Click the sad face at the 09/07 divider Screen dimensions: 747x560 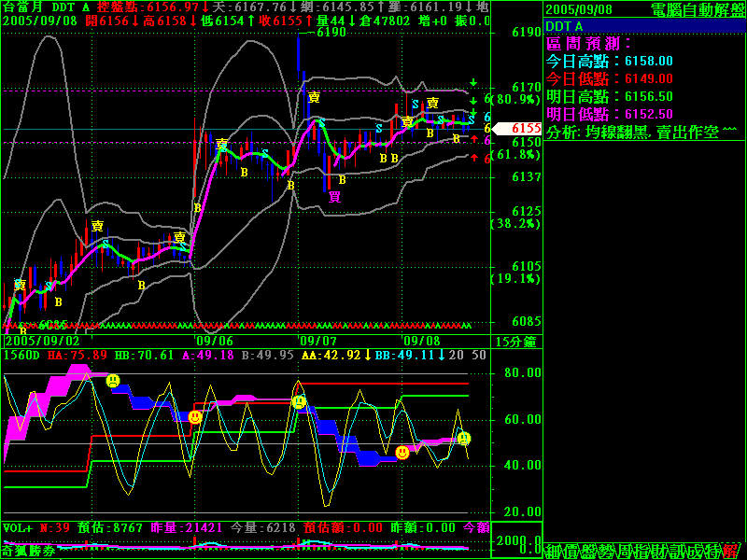pos(299,402)
